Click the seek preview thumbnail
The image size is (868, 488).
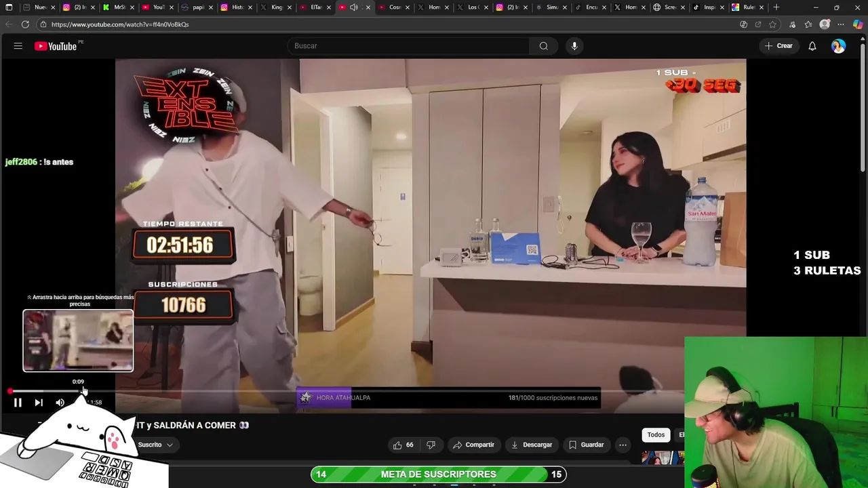pos(78,341)
